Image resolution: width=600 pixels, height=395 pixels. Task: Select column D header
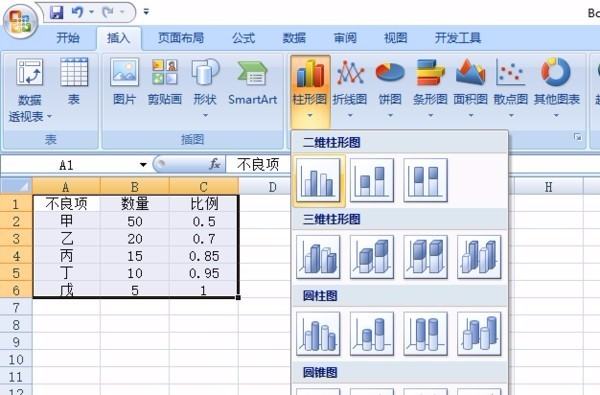coord(272,186)
